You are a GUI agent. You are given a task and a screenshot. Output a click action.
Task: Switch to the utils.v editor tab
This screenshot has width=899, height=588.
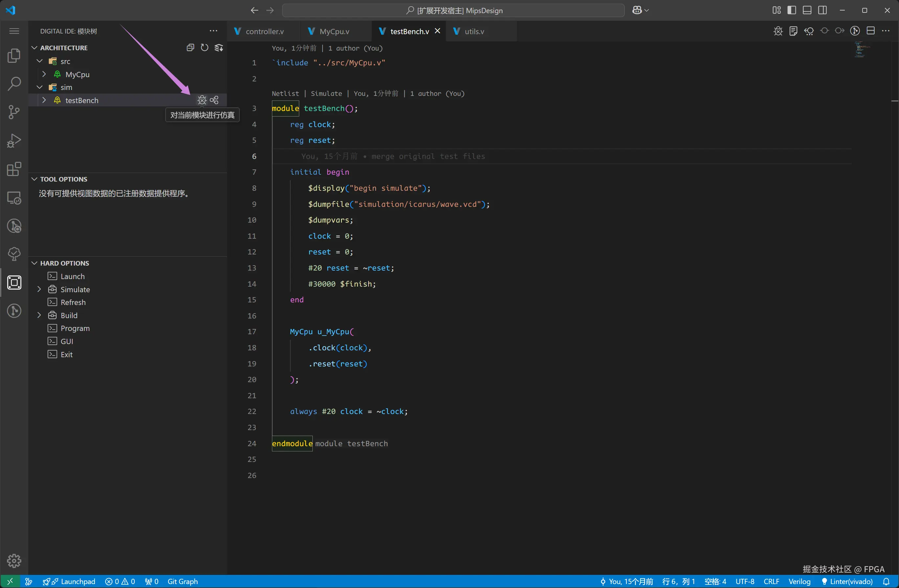[474, 31]
